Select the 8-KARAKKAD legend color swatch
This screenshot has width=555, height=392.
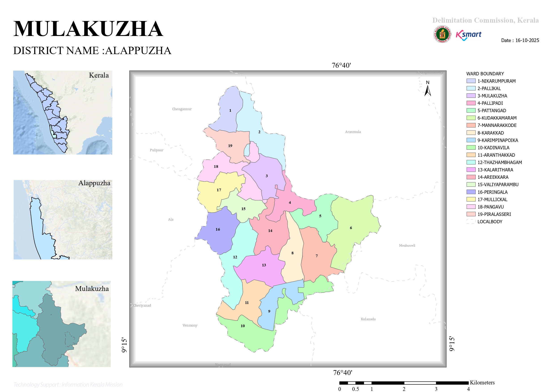pyautogui.click(x=471, y=133)
